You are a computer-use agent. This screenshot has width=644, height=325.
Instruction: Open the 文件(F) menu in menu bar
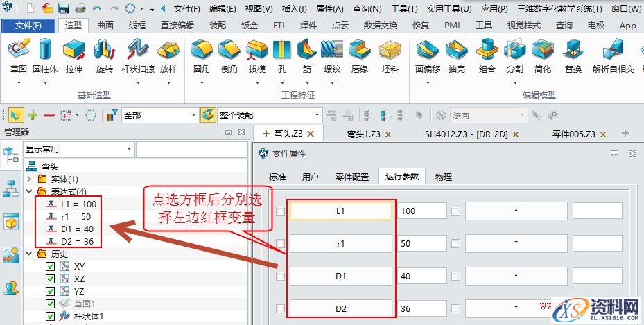187,8
